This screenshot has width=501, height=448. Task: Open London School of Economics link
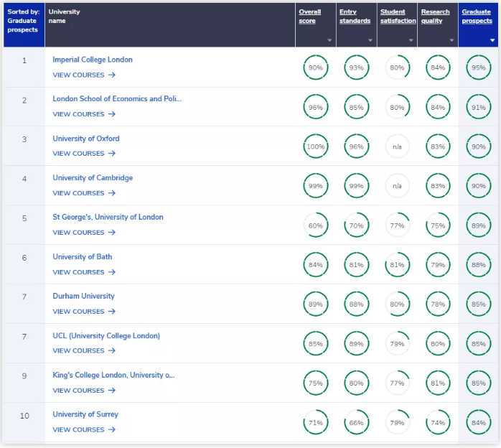(117, 99)
